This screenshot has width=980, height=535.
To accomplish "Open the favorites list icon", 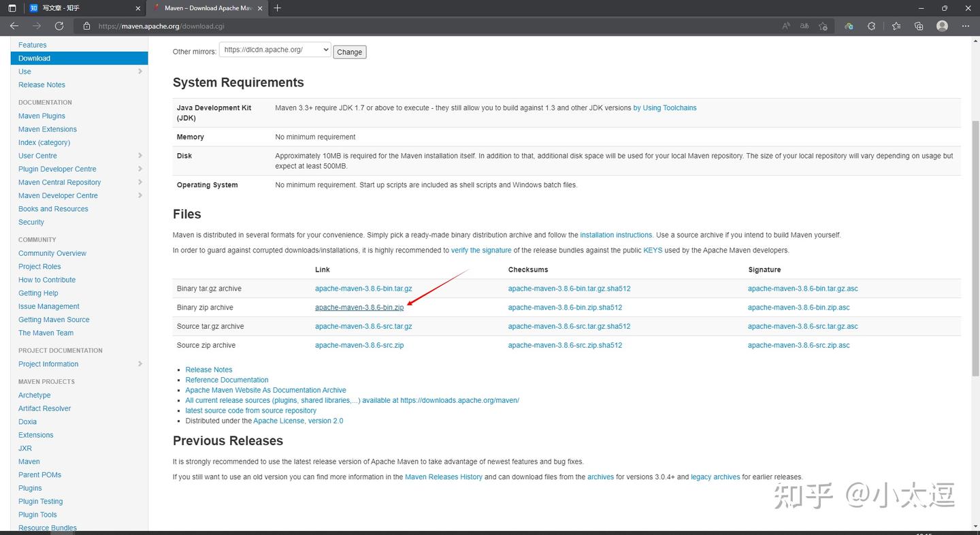I will point(896,26).
